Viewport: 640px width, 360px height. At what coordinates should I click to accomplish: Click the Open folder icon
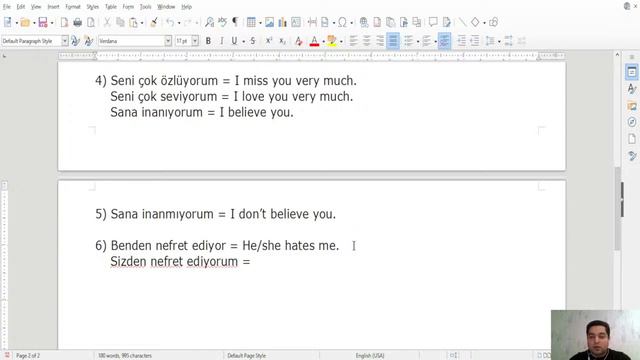click(25, 22)
